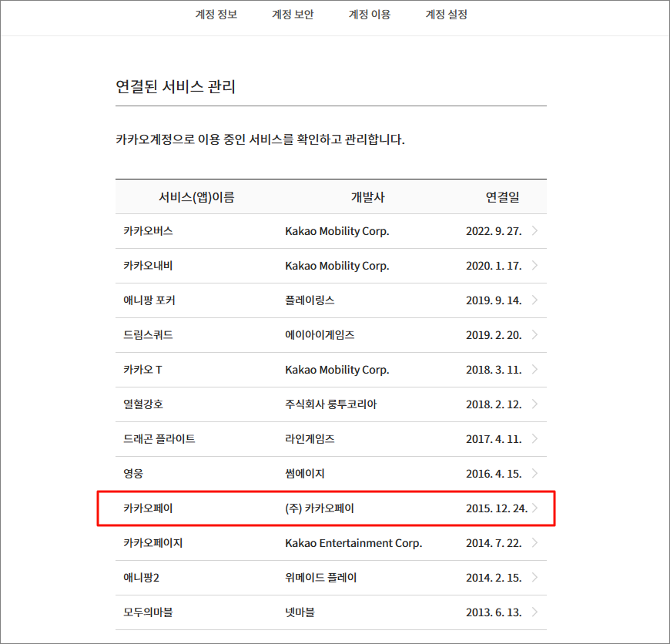
Task: Open details arrow for 애니팡 포커
Action: 535,300
